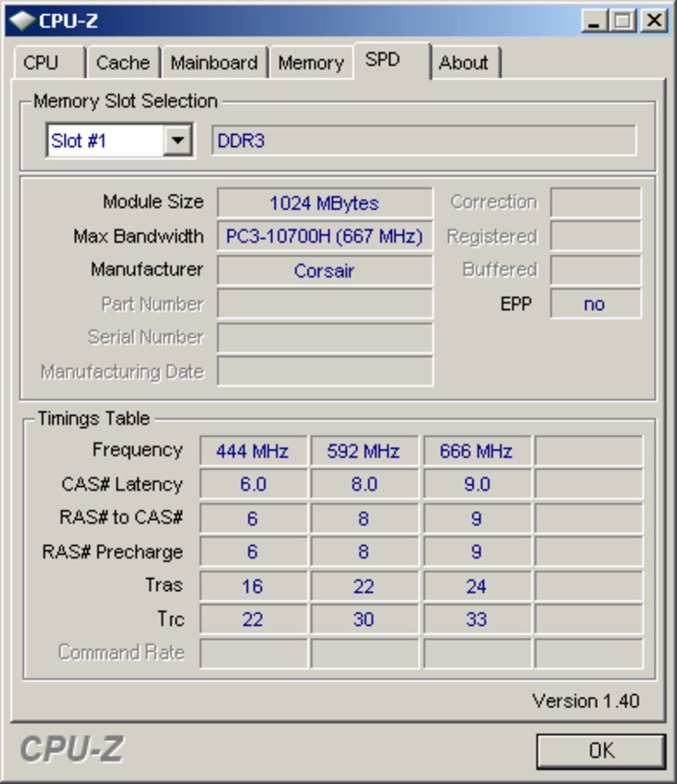Viewport: 677px width, 784px height.
Task: Expand the Slot #1 dropdown arrow
Action: click(177, 140)
